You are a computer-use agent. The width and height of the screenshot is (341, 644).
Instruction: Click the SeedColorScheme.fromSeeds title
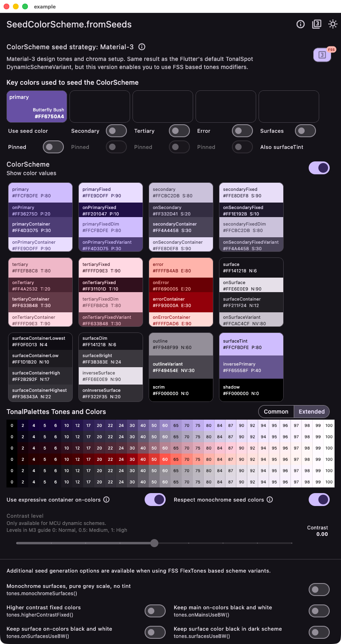click(x=69, y=24)
